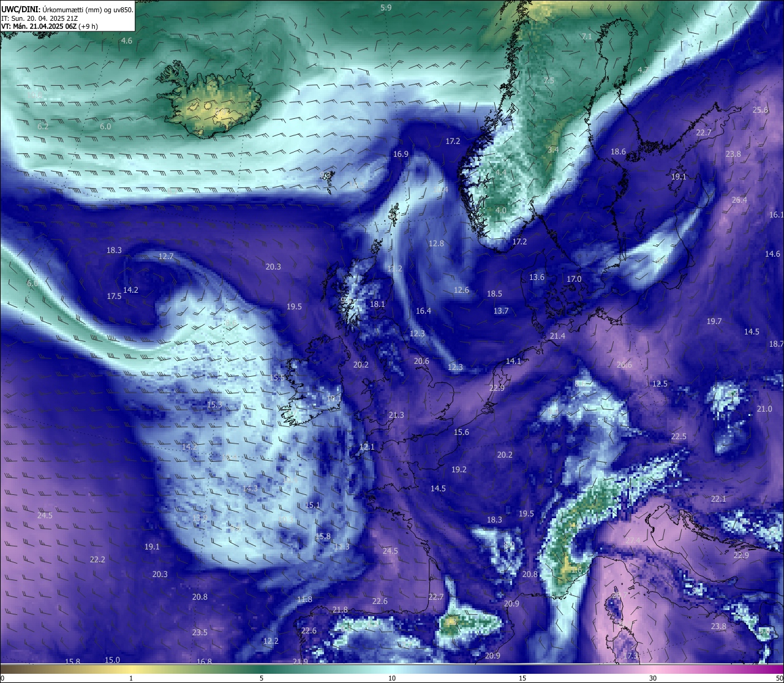Click the 17.0 value near southern Sweden
The height and width of the screenshot is (683, 784).
pyautogui.click(x=574, y=279)
